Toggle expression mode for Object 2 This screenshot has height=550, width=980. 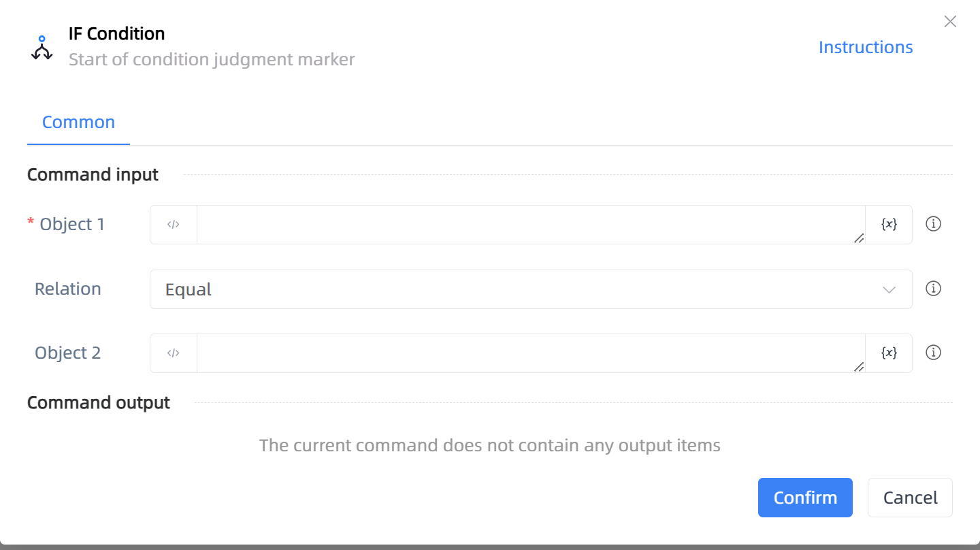coord(174,353)
